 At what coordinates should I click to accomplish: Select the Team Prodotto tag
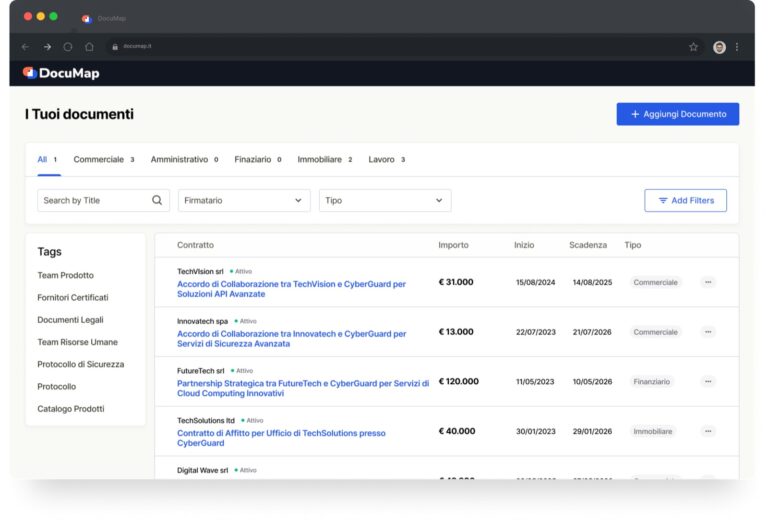[65, 275]
